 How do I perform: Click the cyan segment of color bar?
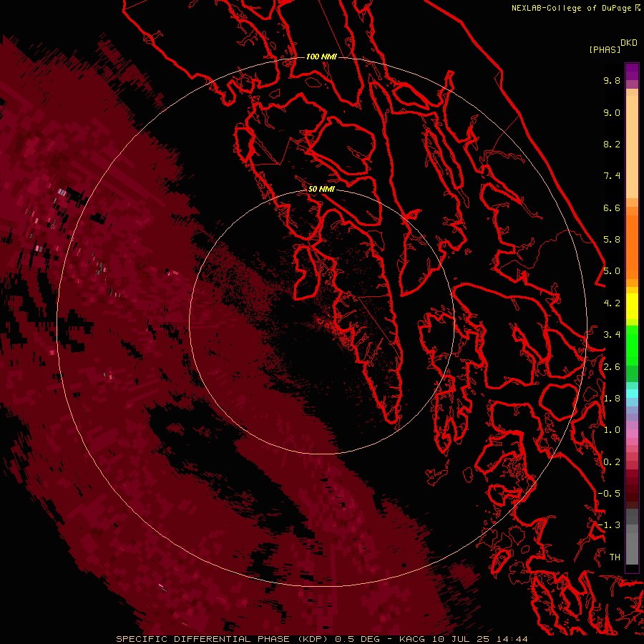pyautogui.click(x=632, y=394)
